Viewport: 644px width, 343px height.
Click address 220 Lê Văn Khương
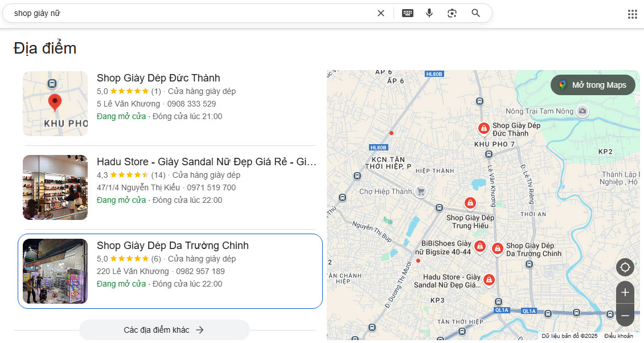pyautogui.click(x=133, y=272)
